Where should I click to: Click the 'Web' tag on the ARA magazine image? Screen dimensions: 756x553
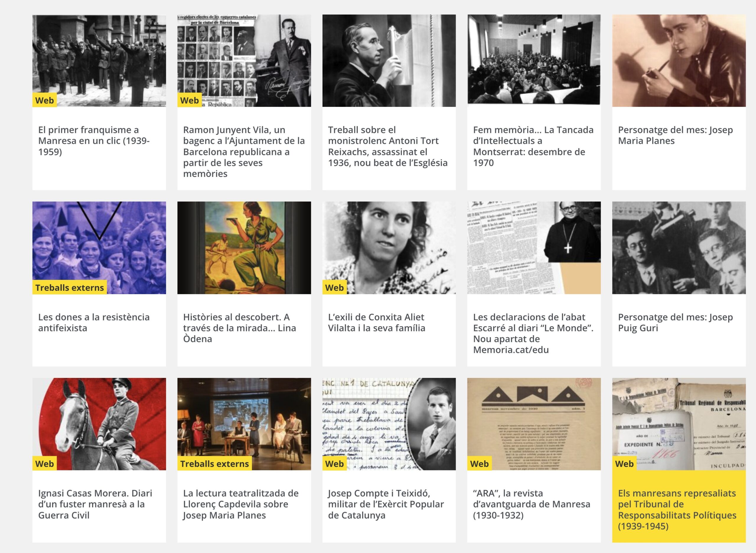pyautogui.click(x=479, y=464)
